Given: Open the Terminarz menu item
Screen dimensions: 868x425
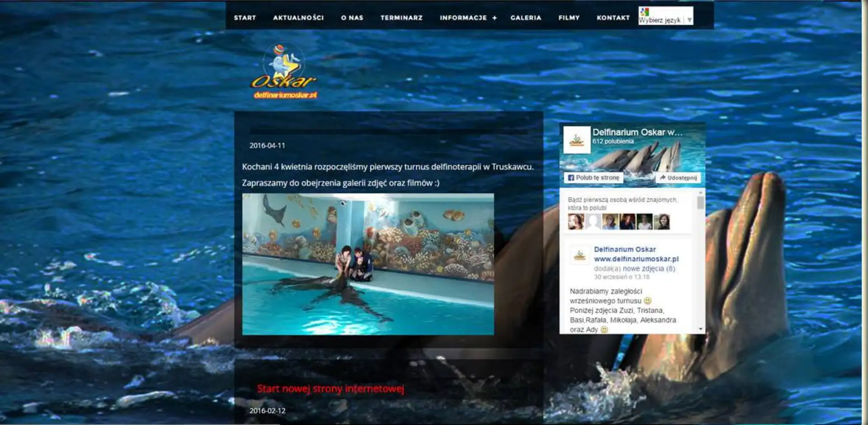Looking at the screenshot, I should (401, 18).
